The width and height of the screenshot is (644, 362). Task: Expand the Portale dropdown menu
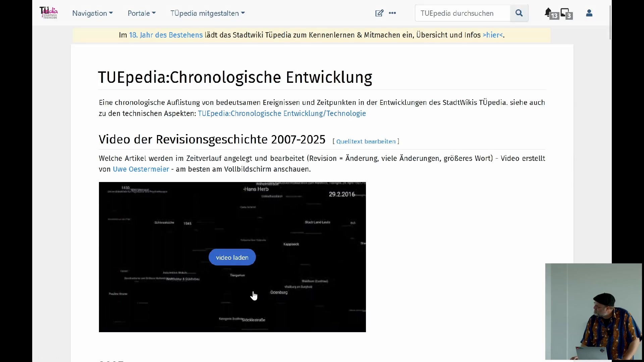[x=142, y=13]
